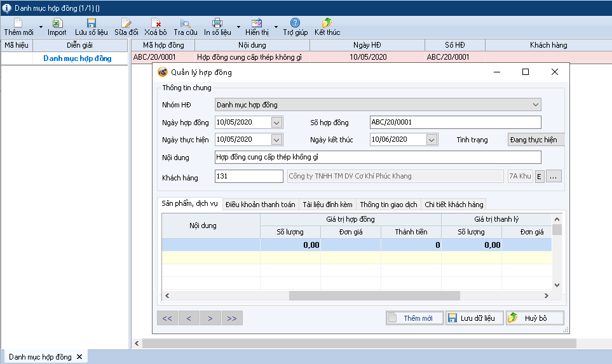612x364 pixels.
Task: Select the Chi tiết khách hàng tab
Action: (454, 205)
